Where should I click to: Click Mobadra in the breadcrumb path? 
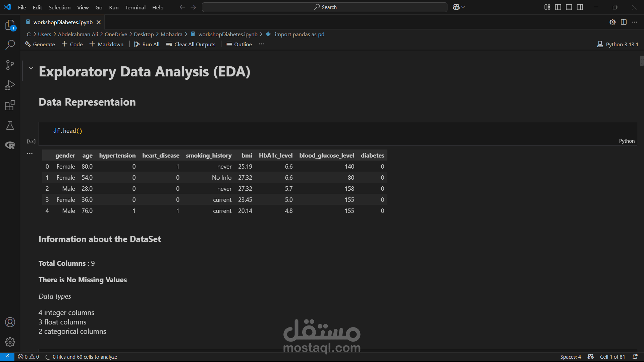point(171,34)
